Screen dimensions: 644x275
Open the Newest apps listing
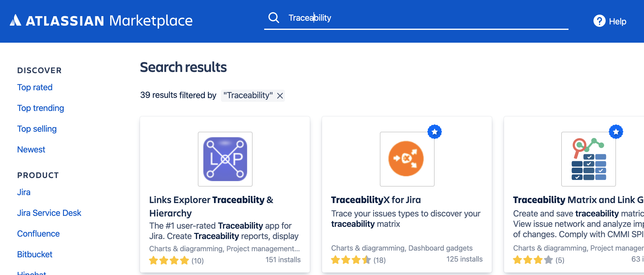pos(31,149)
